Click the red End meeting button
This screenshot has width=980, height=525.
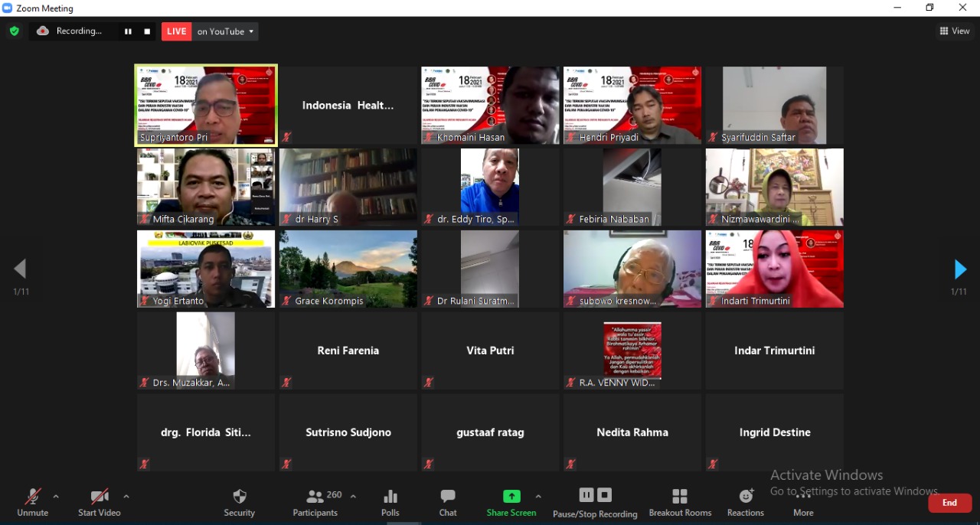point(950,503)
